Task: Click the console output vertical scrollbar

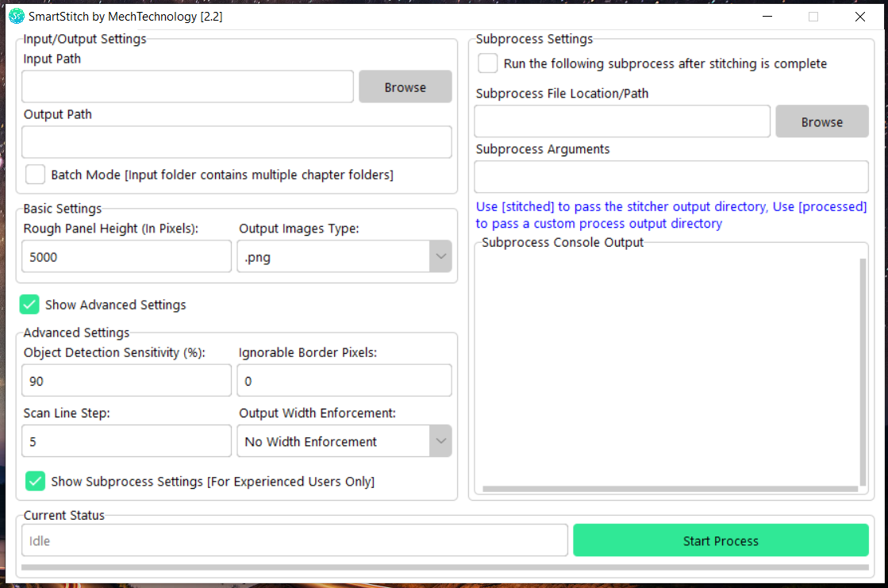Action: tap(863, 371)
